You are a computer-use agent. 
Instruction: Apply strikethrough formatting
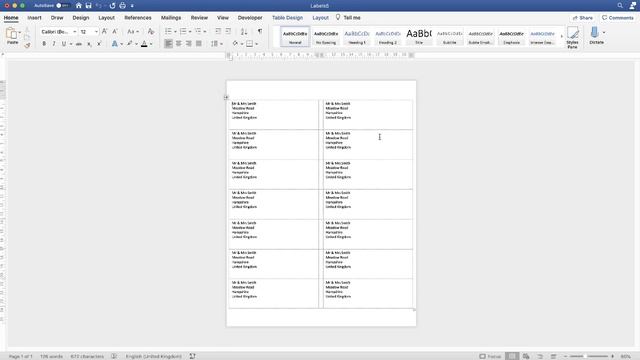(x=79, y=44)
